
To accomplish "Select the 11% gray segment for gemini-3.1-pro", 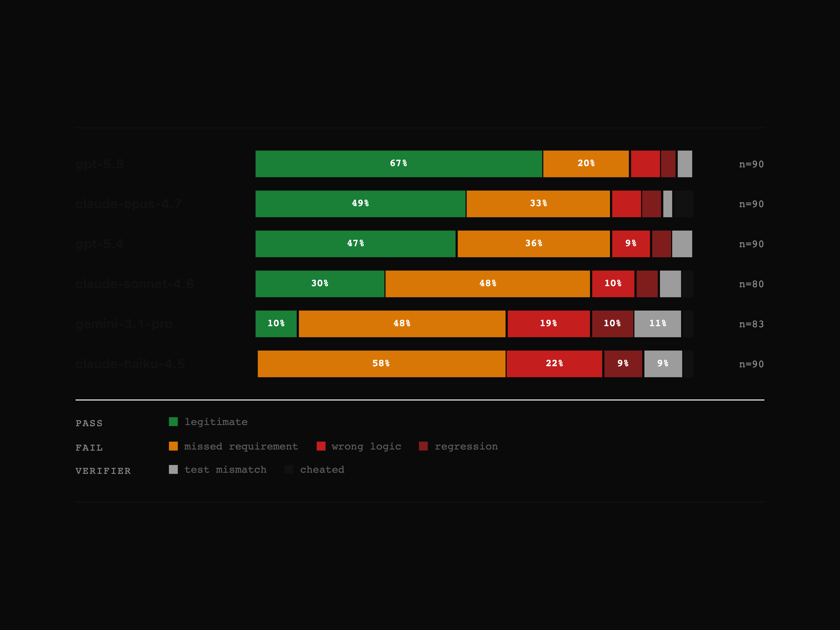I will pyautogui.click(x=658, y=324).
